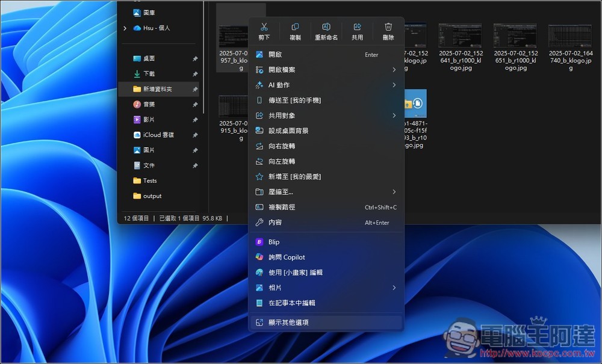Image resolution: width=602 pixels, height=364 pixels.
Task: Select thumbnail 2025-07-02_164740_b_klogo.jpg
Action: pos(571,37)
